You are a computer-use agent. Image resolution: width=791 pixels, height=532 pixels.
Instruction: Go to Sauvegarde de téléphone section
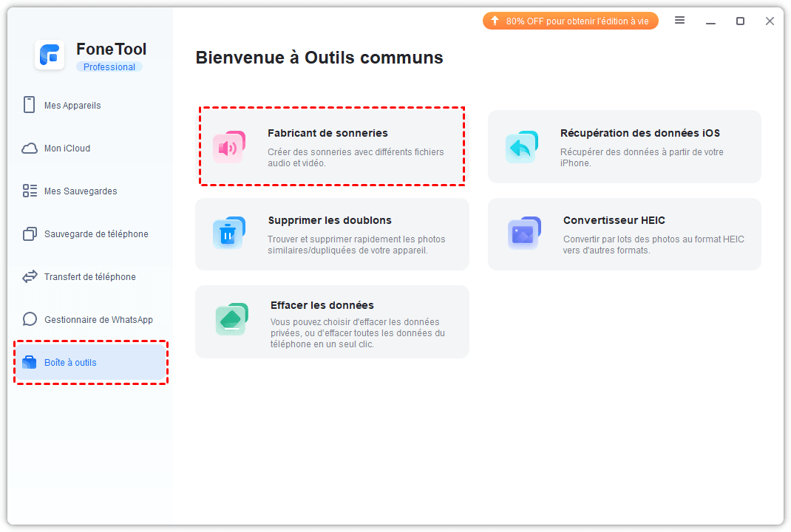pyautogui.click(x=96, y=234)
